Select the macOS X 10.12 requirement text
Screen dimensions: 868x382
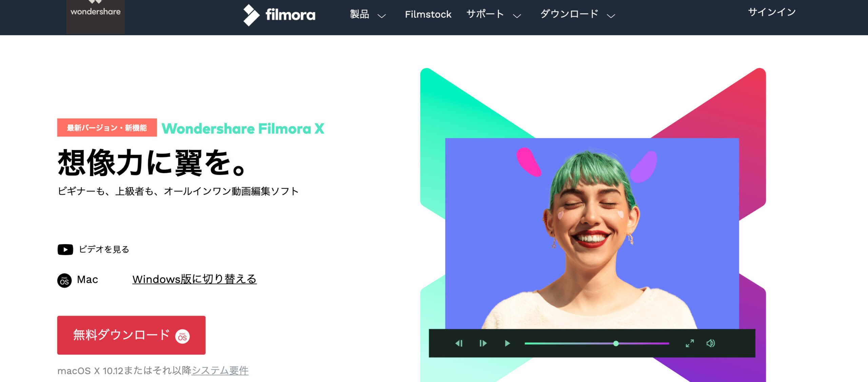pos(124,370)
